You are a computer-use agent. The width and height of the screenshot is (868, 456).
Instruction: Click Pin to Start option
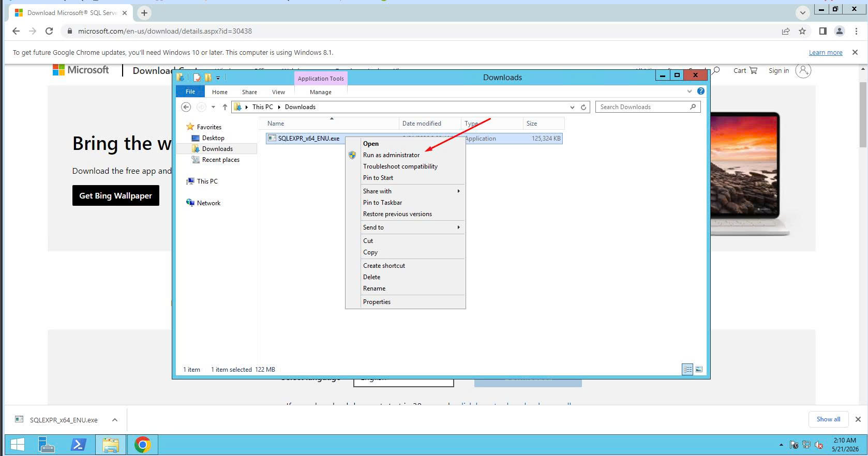point(378,178)
